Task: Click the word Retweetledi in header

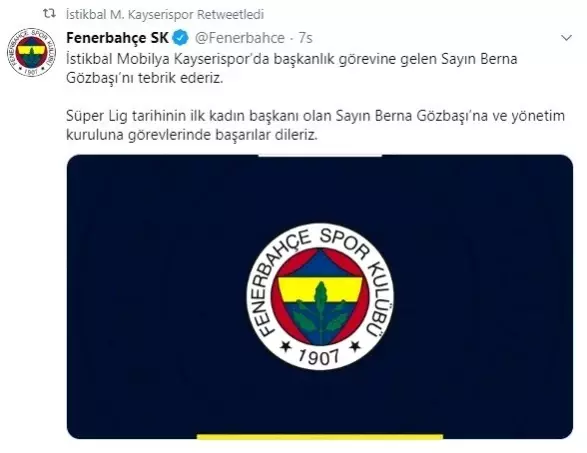Action: 230,15
